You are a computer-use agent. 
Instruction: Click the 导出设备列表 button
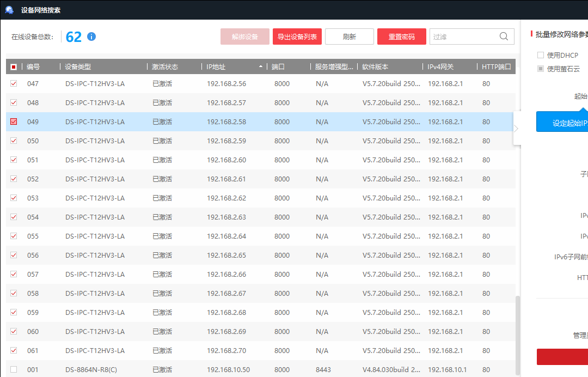tap(297, 37)
